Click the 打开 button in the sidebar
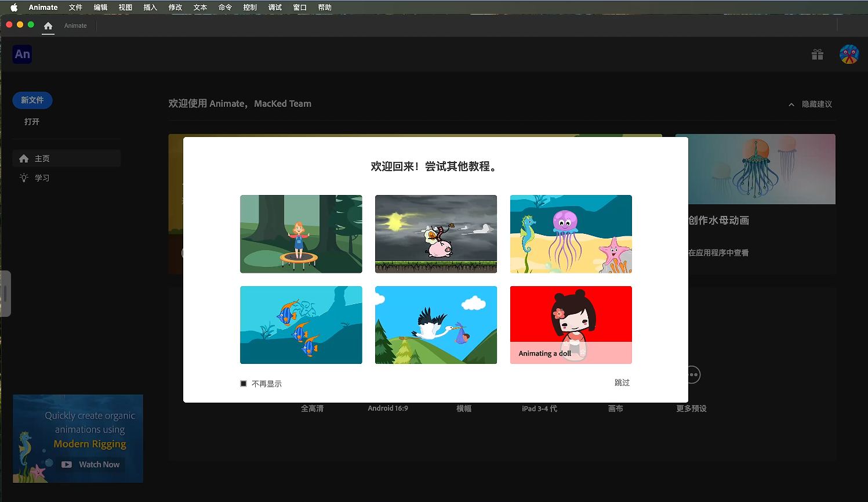Screen dimensions: 868x502 (x=32, y=122)
